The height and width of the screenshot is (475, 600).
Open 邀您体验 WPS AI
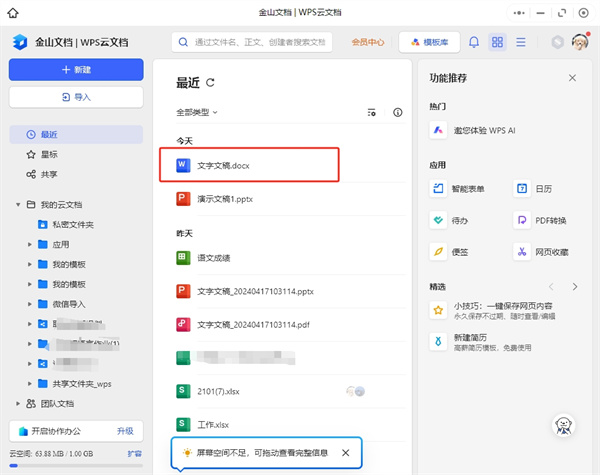pyautogui.click(x=472, y=131)
